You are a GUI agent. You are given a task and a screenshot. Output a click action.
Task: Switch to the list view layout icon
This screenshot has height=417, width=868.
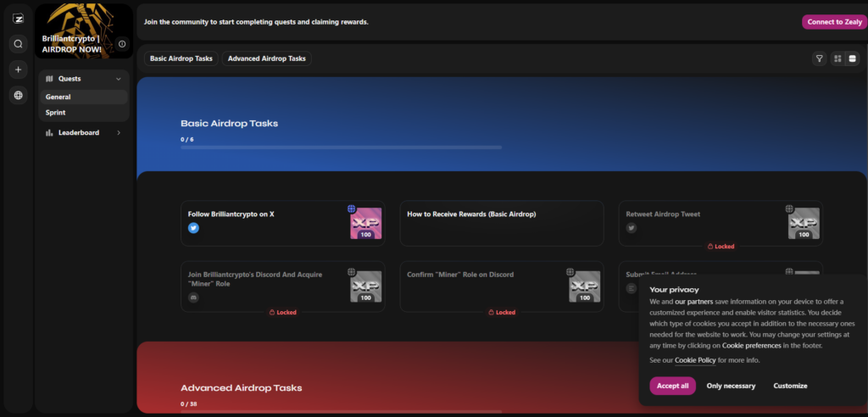tap(853, 58)
